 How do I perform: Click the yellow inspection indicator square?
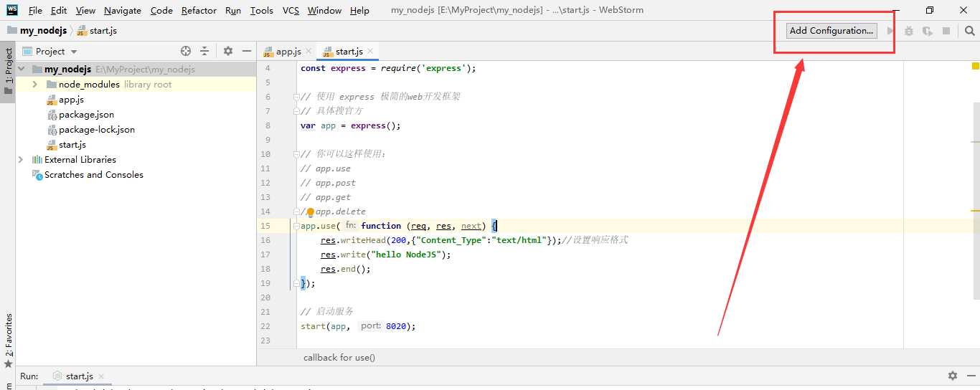pyautogui.click(x=976, y=67)
